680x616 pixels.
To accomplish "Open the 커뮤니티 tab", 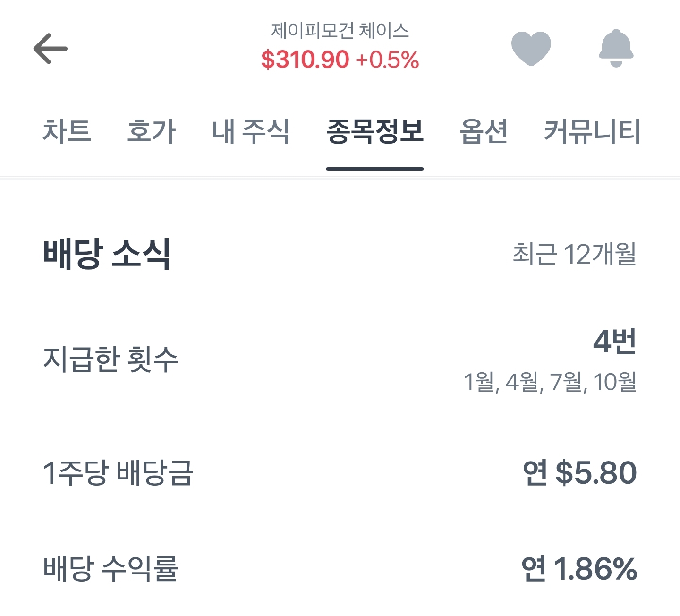I will point(592,131).
